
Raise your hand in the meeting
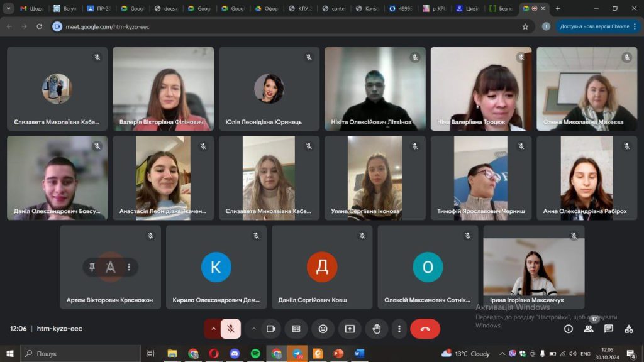377,329
